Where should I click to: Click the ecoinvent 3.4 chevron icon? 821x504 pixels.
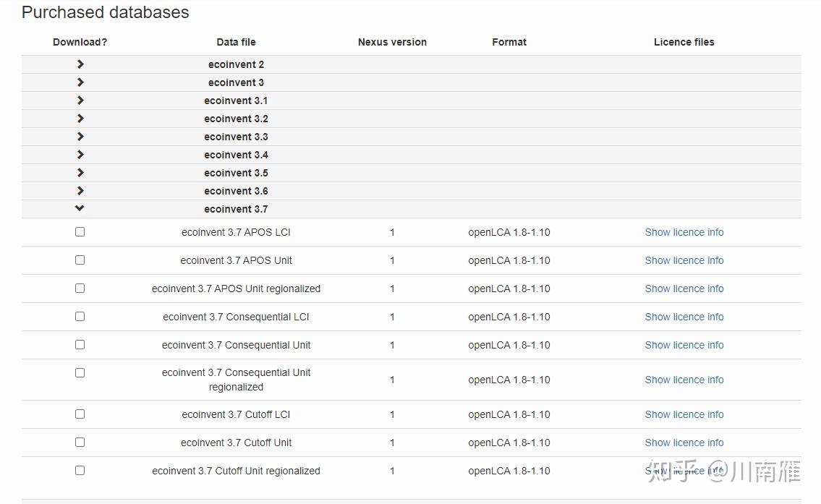[x=80, y=155]
